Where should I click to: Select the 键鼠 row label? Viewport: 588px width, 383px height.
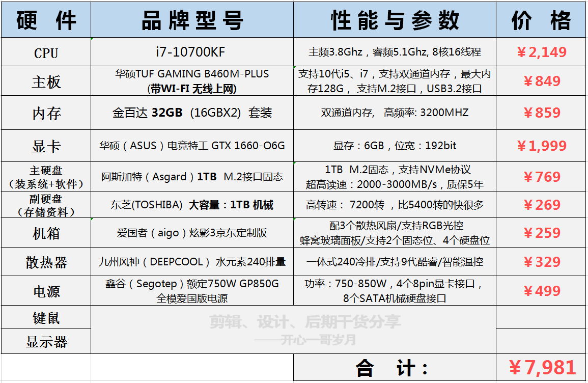(46, 317)
